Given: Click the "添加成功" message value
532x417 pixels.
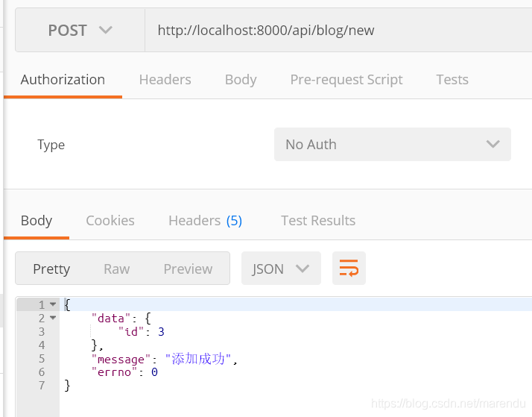Looking at the screenshot, I should coord(198,359).
